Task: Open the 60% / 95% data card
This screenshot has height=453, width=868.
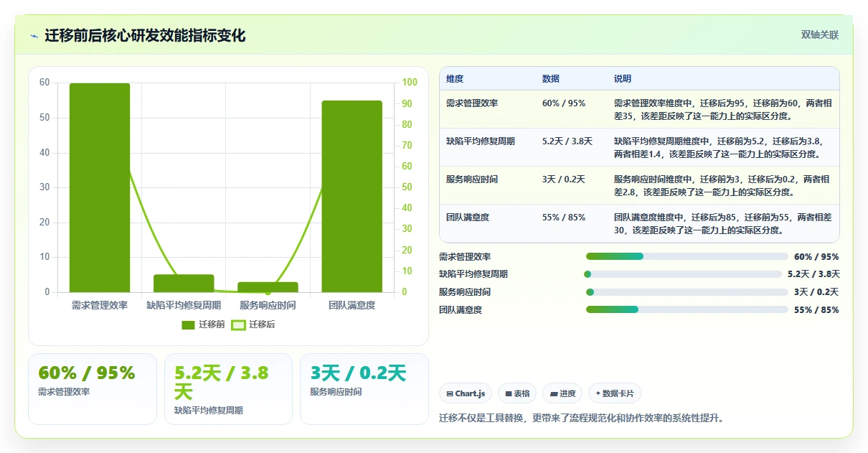Action: coord(93,388)
